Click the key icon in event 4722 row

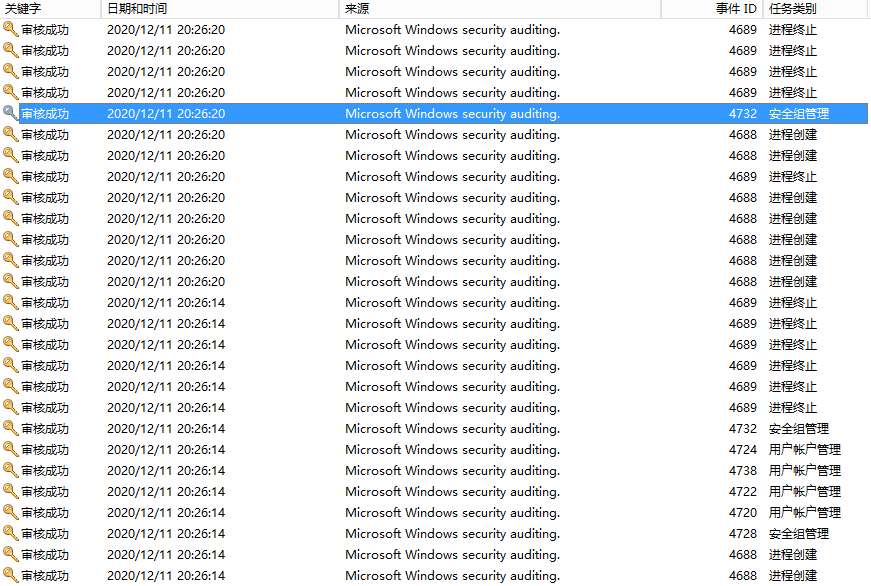pos(11,491)
